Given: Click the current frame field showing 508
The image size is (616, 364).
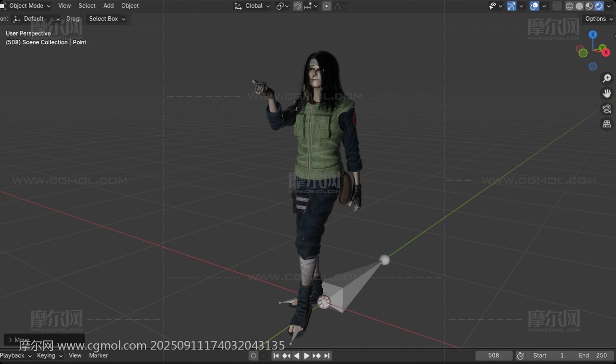Looking at the screenshot, I should pyautogui.click(x=494, y=355).
